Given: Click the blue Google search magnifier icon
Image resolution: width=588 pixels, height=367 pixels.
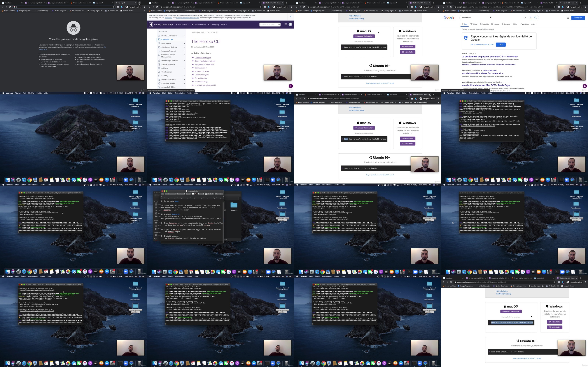Looking at the screenshot, I should (535, 18).
